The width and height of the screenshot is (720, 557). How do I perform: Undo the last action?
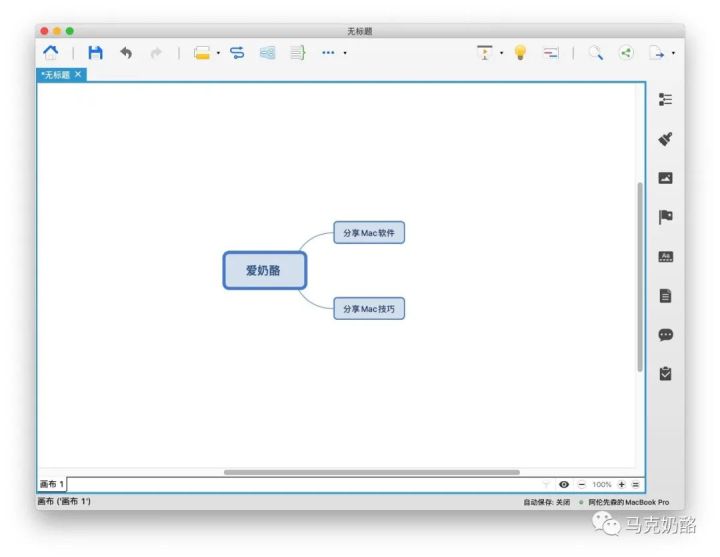coord(126,53)
